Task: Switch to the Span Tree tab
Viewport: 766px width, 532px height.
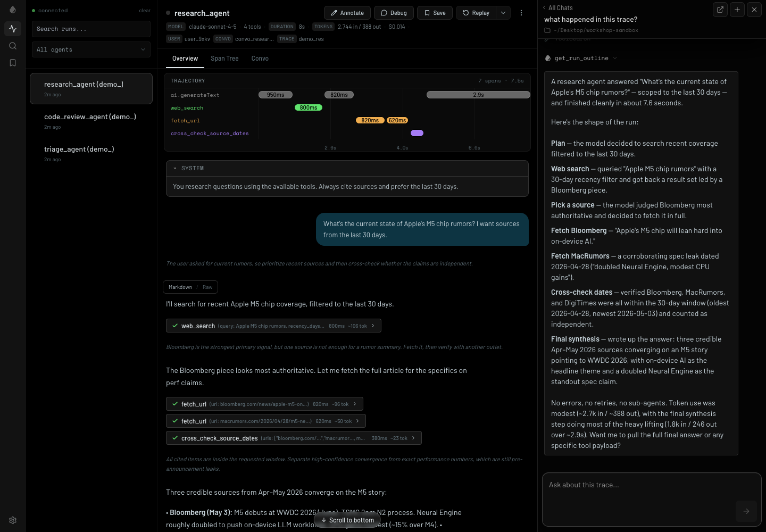Action: pyautogui.click(x=224, y=59)
